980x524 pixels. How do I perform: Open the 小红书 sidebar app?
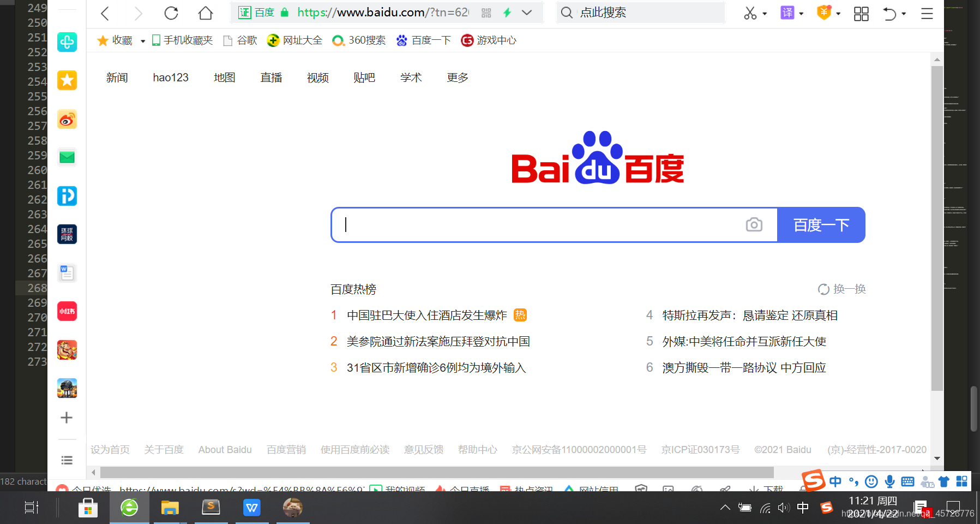67,311
